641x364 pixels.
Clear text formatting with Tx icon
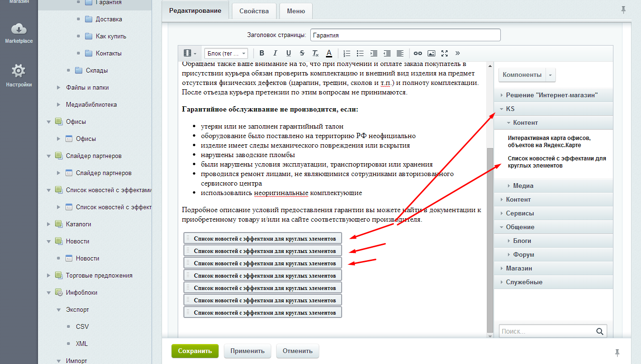(x=315, y=53)
